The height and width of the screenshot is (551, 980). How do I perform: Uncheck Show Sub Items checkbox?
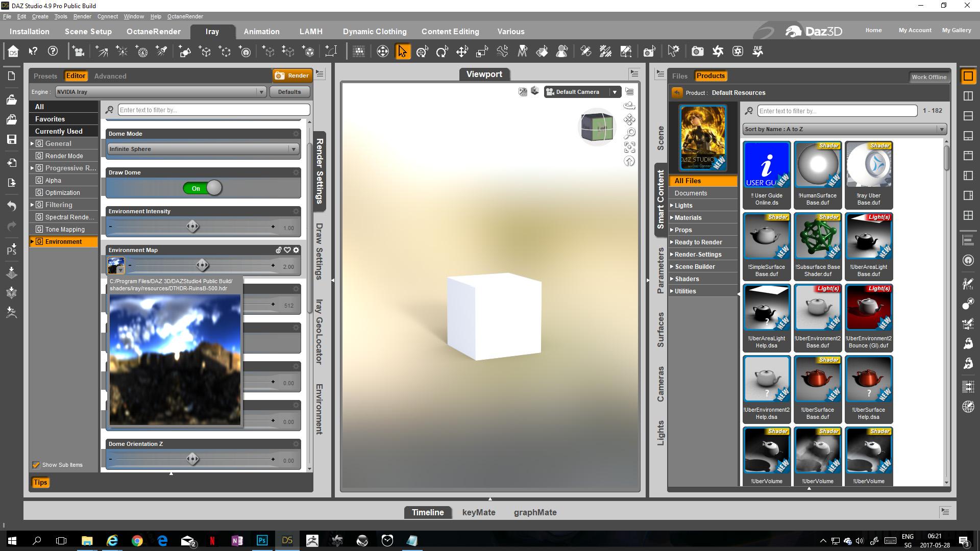pyautogui.click(x=36, y=465)
